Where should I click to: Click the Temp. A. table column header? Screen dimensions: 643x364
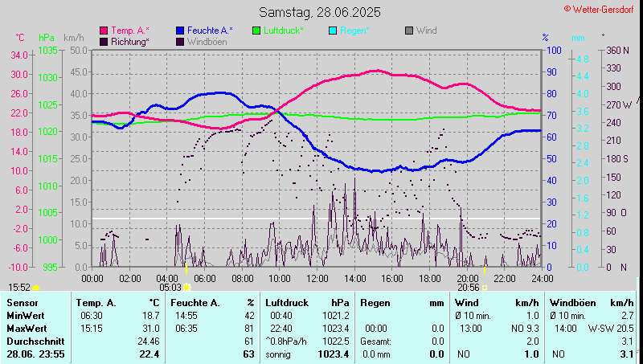[x=96, y=303]
